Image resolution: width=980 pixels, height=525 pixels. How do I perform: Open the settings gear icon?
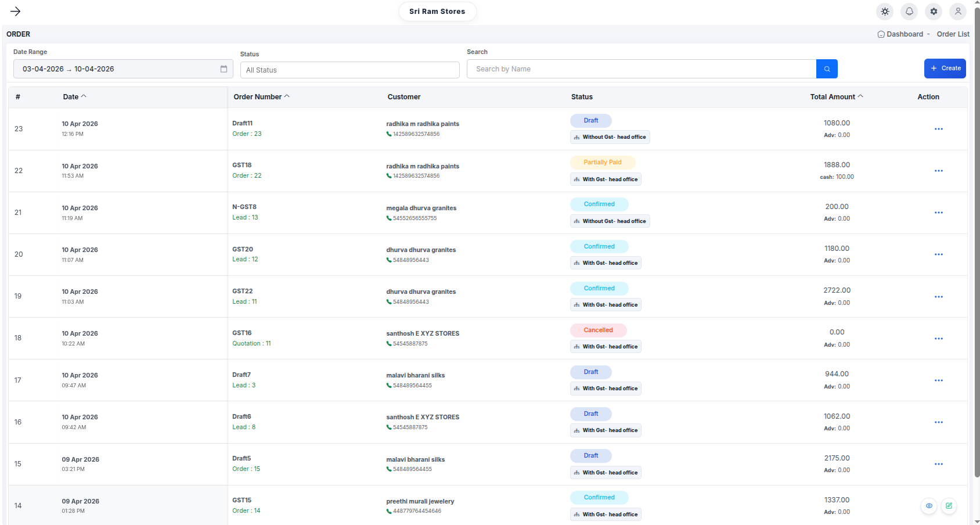[934, 12]
